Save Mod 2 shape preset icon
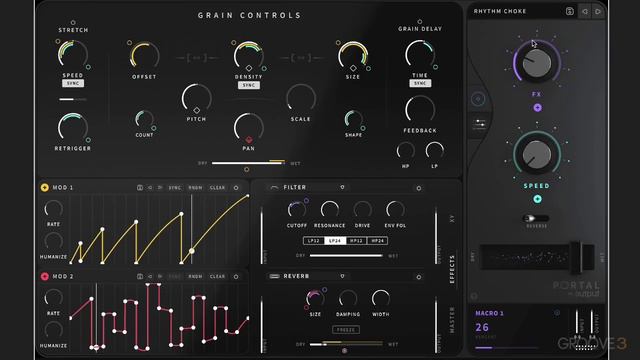 pyautogui.click(x=140, y=276)
